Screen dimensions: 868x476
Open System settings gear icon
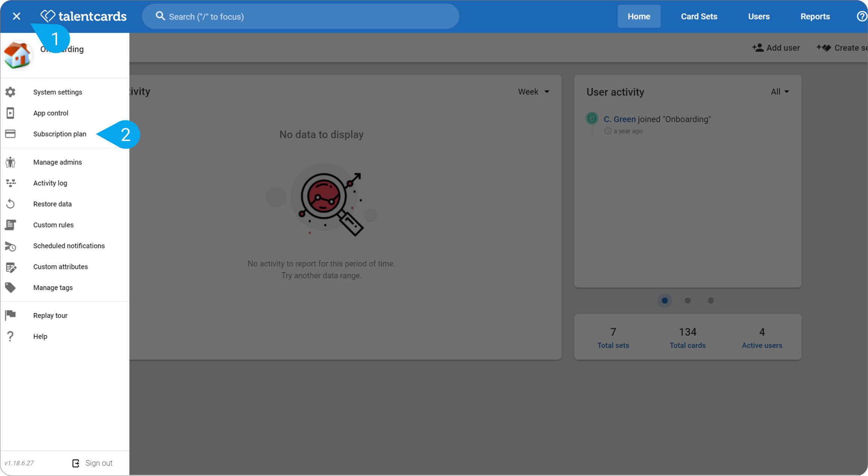(10, 92)
